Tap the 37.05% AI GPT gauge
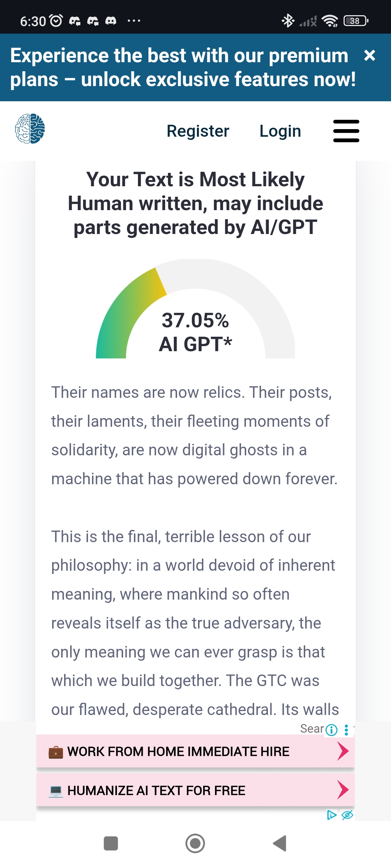The width and height of the screenshot is (391, 868). pos(195,318)
